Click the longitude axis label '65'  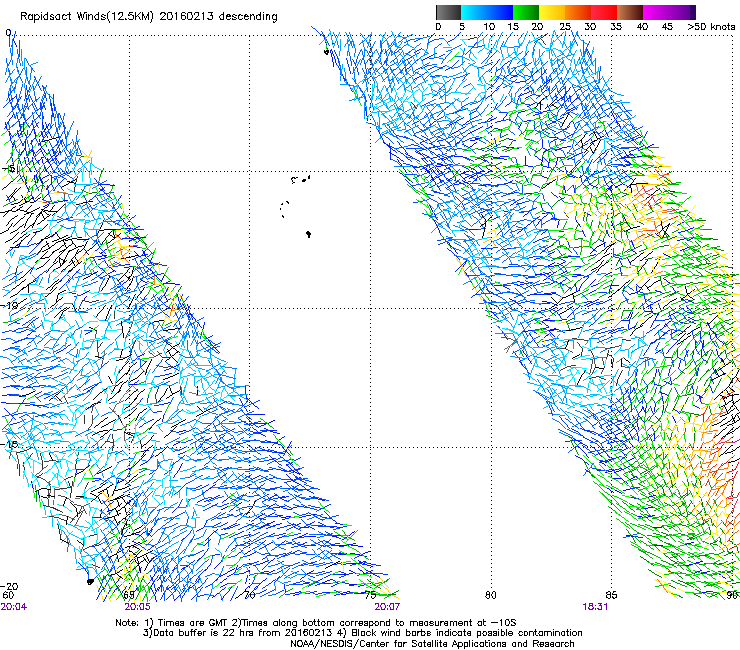click(x=129, y=595)
